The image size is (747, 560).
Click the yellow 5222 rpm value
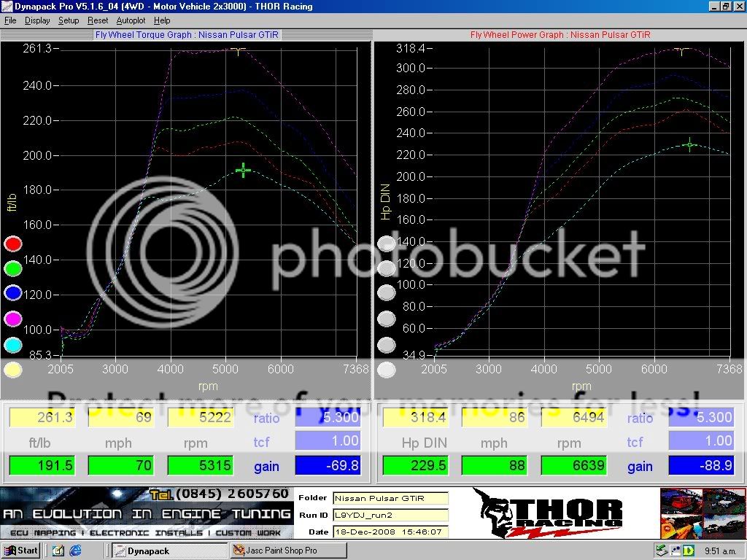pos(201,417)
